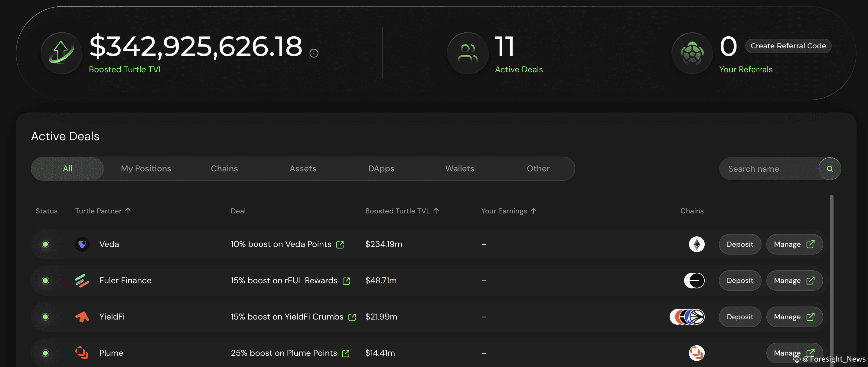
Task: Sort by Turtle Partner column arrow
Action: pyautogui.click(x=128, y=211)
